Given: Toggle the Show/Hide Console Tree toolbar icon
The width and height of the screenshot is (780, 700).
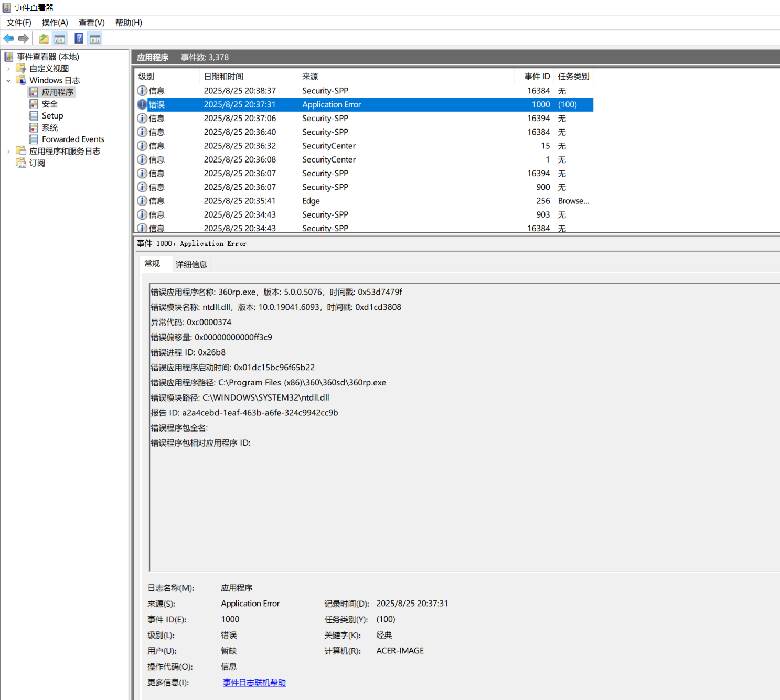Looking at the screenshot, I should [x=60, y=38].
